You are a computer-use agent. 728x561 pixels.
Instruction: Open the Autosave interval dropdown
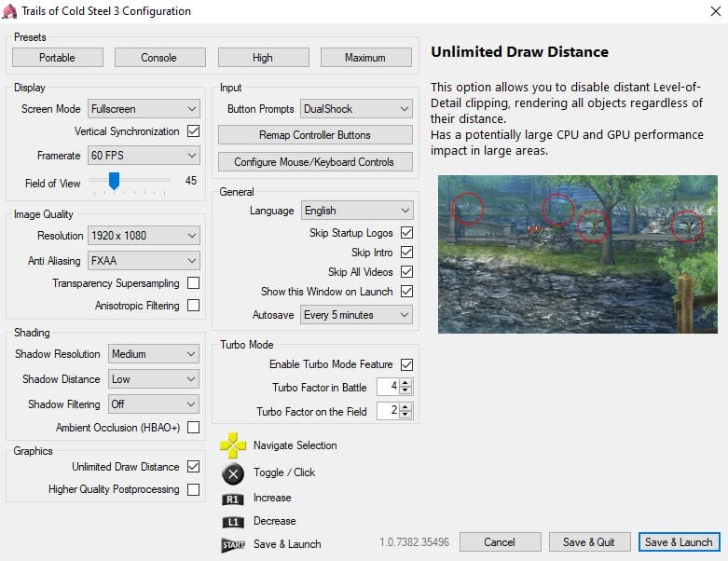pos(357,315)
